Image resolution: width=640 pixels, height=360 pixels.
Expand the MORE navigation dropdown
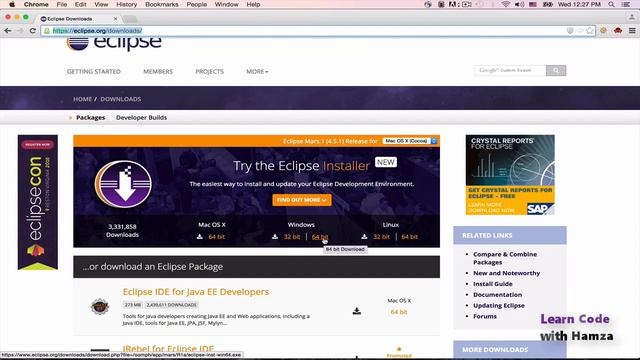coord(257,71)
